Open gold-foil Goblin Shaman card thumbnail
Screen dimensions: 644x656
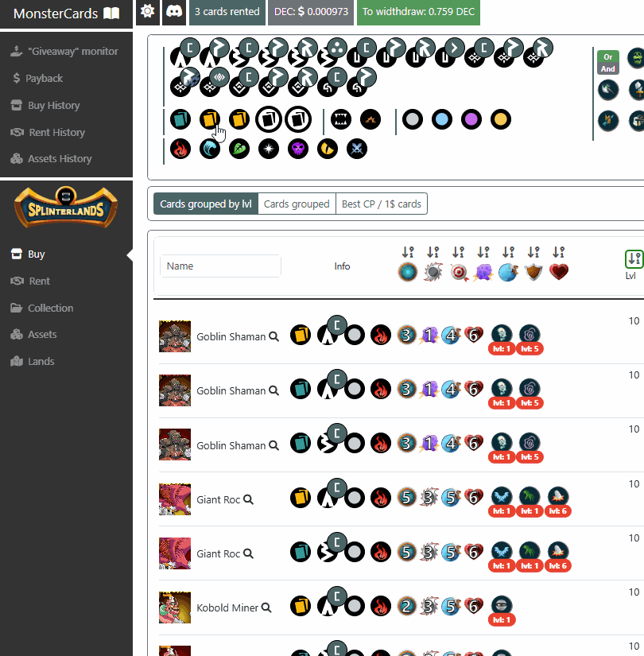tap(175, 336)
